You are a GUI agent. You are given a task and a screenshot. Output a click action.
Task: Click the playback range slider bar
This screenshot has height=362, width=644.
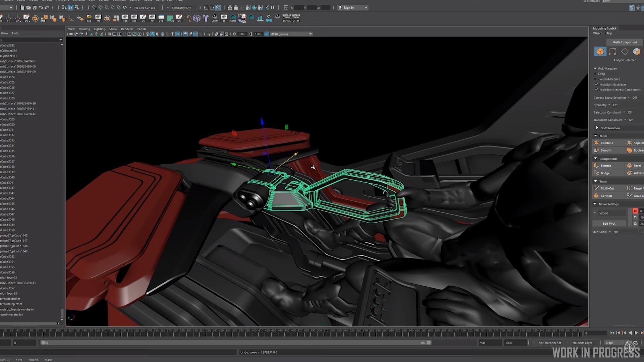pyautogui.click(x=235, y=343)
